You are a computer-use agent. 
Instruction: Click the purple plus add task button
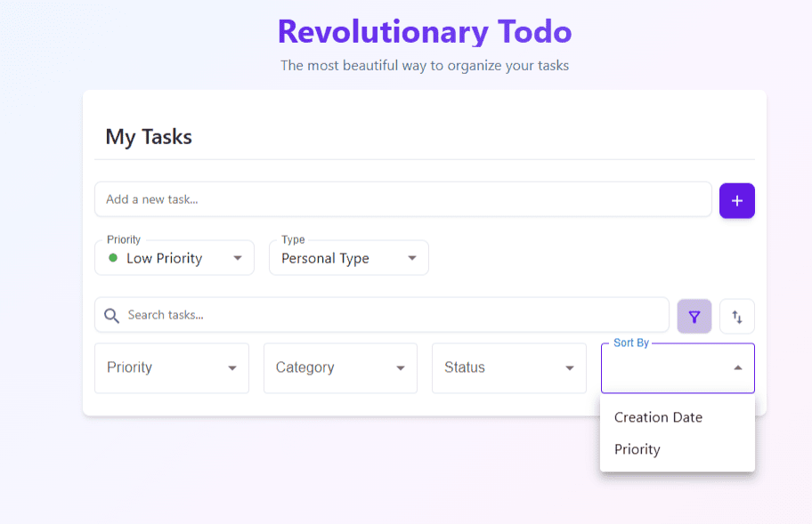[736, 200]
